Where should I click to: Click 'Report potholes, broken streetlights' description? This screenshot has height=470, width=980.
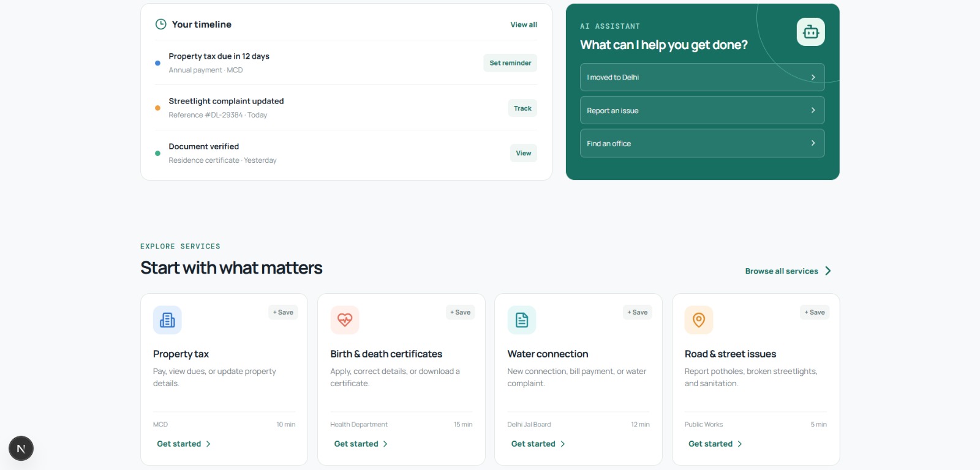point(751,378)
